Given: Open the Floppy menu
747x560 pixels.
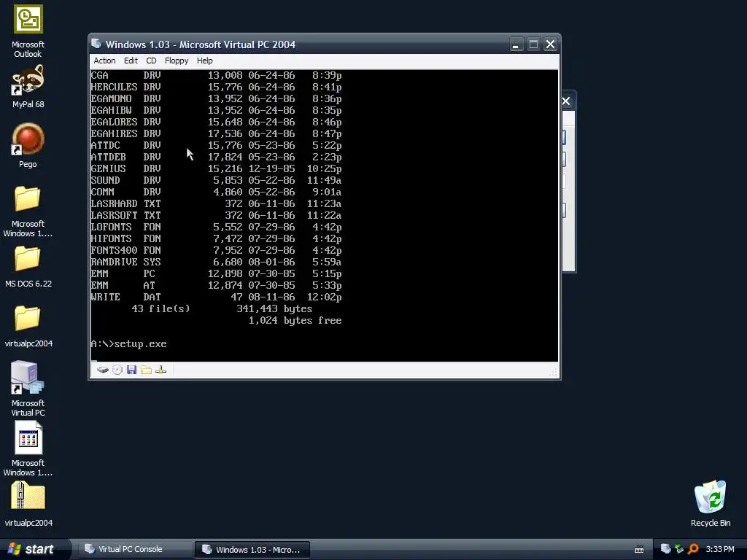Looking at the screenshot, I should tap(177, 61).
